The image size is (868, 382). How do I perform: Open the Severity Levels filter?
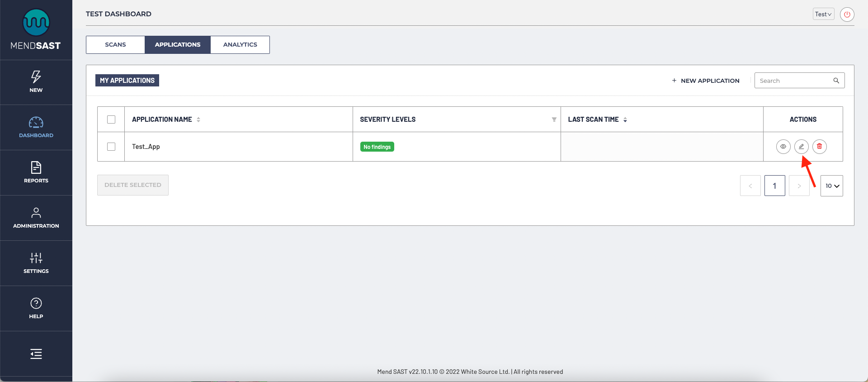[x=554, y=119]
